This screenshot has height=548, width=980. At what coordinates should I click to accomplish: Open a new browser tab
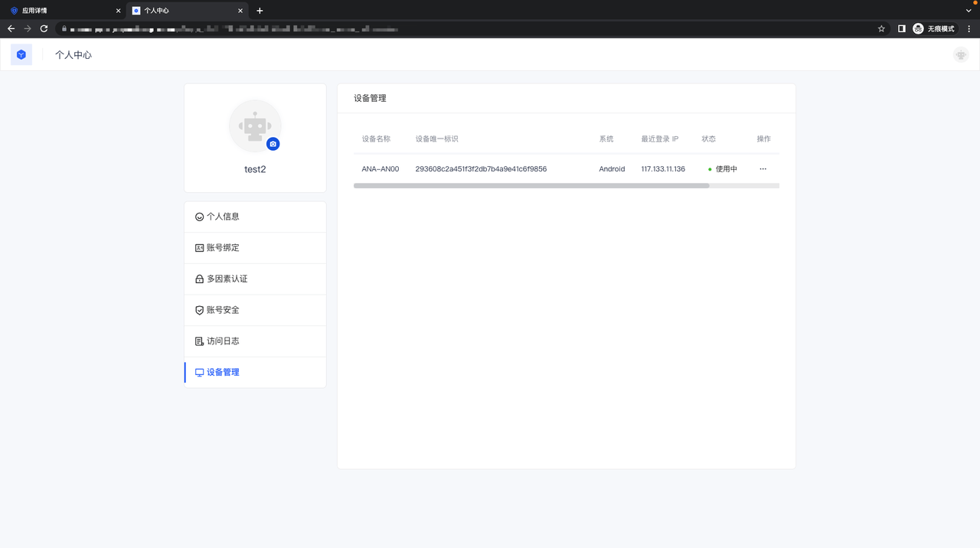click(x=260, y=11)
